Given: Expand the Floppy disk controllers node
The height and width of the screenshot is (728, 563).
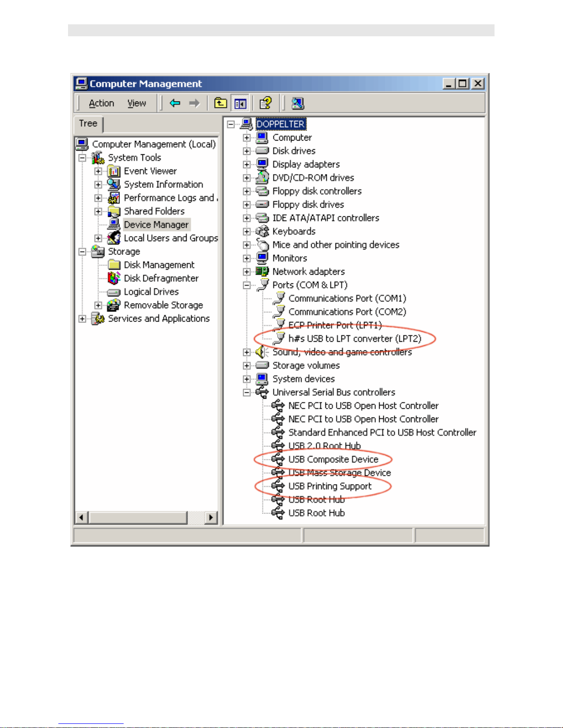Looking at the screenshot, I should click(247, 192).
